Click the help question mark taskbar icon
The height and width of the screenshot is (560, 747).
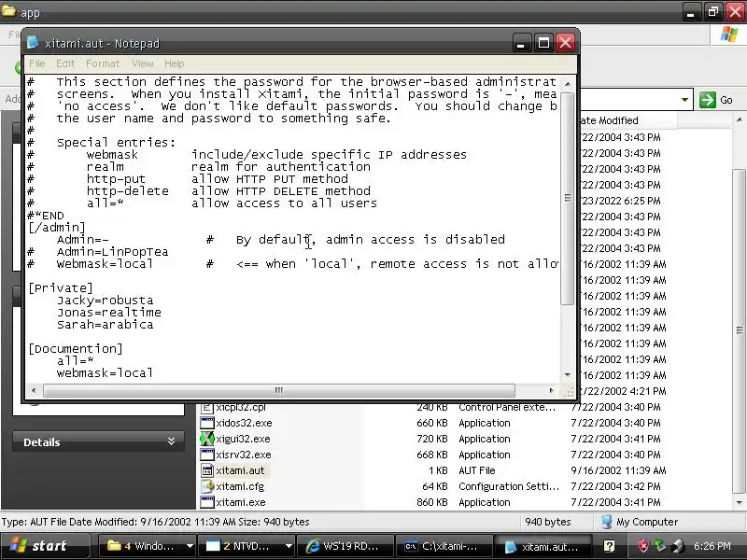(609, 546)
